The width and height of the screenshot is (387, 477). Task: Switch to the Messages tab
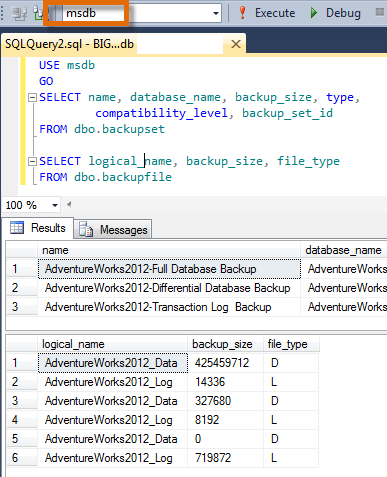point(113,230)
